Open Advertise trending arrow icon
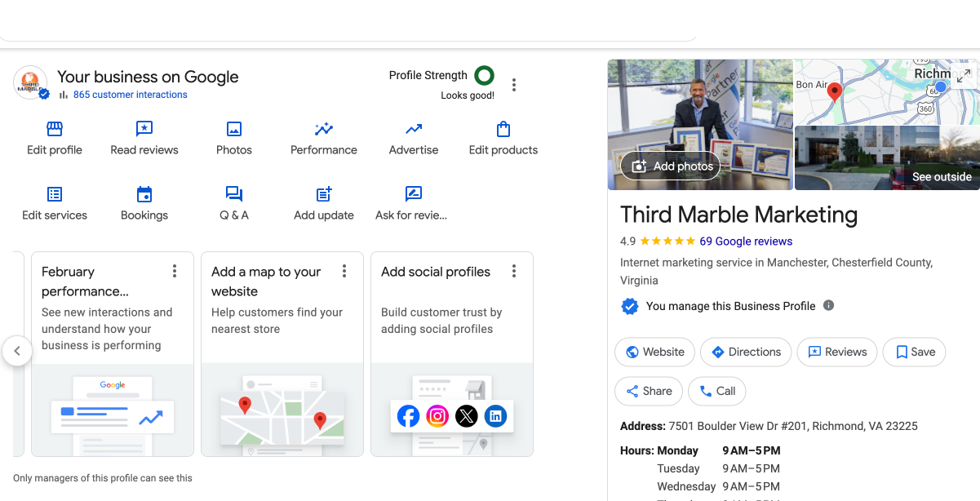The image size is (980, 501). click(x=414, y=129)
